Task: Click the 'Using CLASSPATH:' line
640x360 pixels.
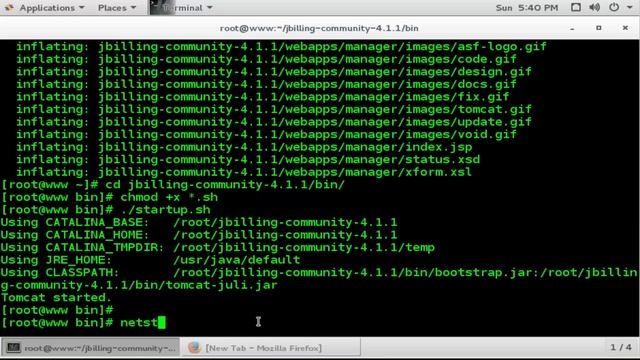Action: pyautogui.click(x=319, y=273)
